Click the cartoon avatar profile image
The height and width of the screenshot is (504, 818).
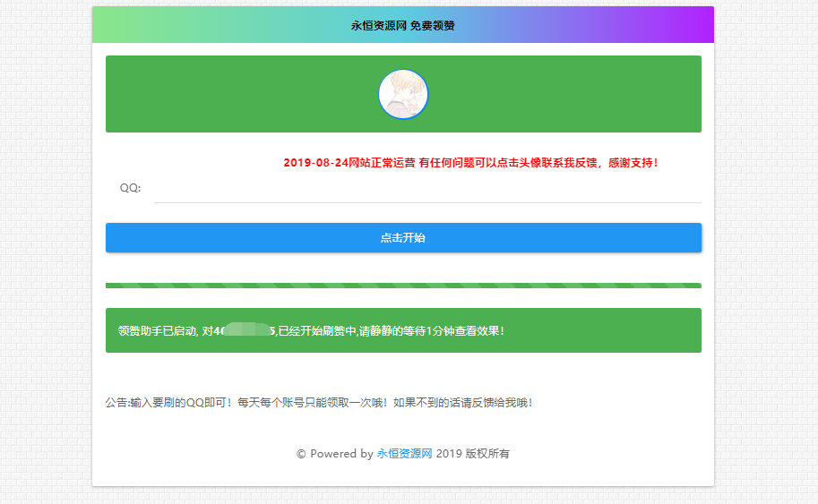coord(403,94)
